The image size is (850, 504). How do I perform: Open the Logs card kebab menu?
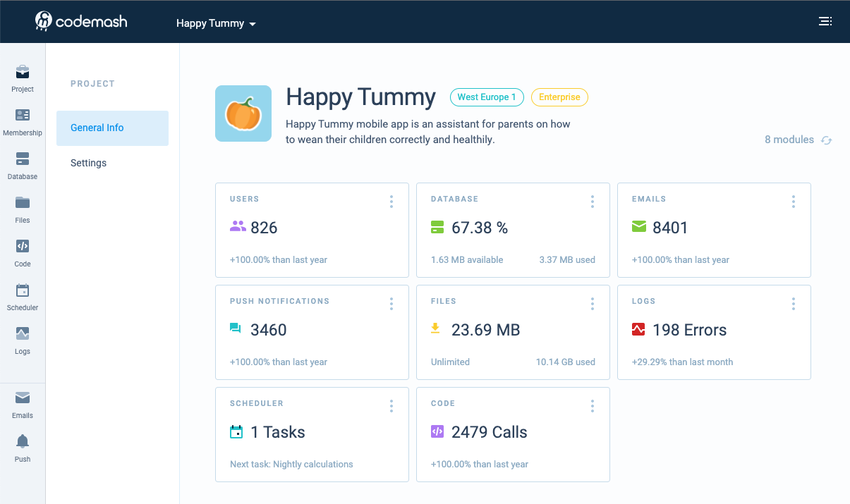[794, 304]
